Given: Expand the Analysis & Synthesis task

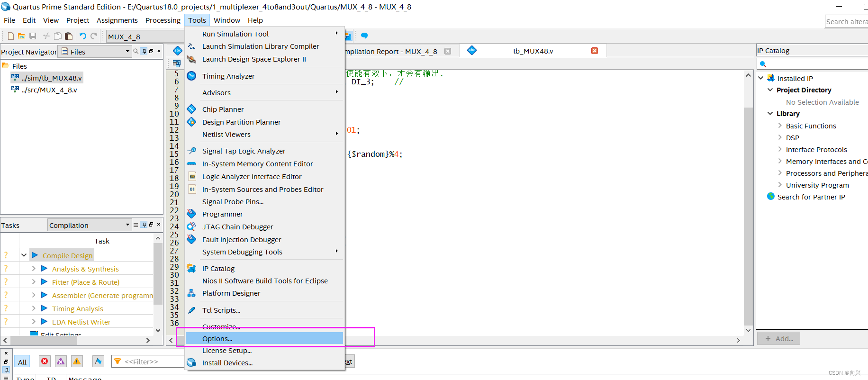Looking at the screenshot, I should pos(34,268).
